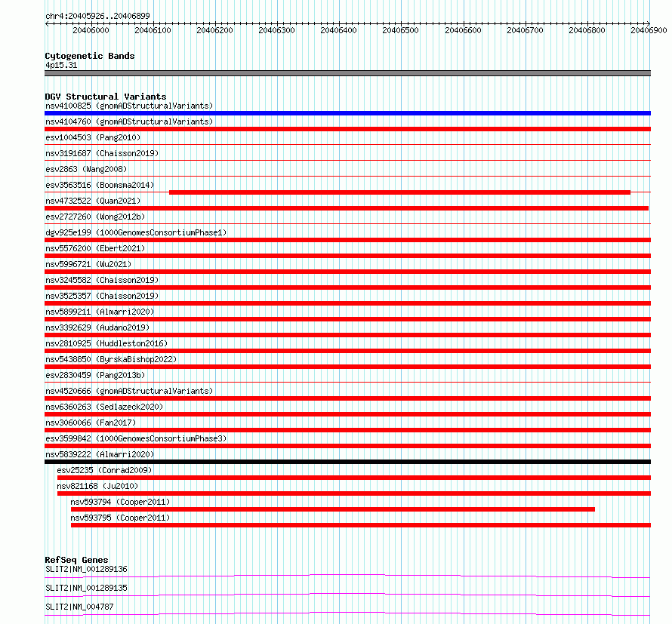Open variant esv2830459 (Pang2013b)
672x624 pixels.
point(95,375)
